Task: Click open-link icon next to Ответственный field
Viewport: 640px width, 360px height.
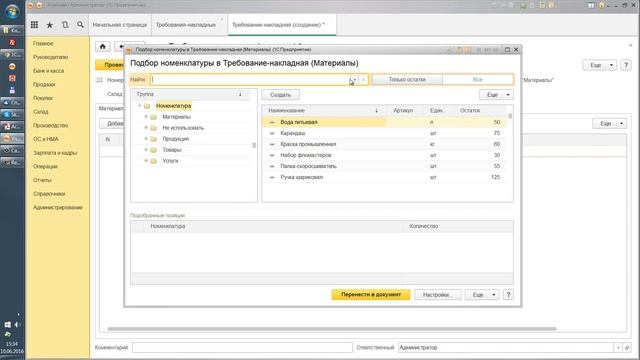Action: pos(627,348)
